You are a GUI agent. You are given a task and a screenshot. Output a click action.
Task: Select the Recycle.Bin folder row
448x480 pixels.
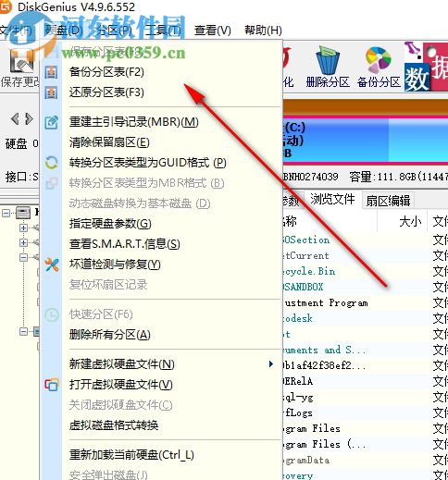tap(366, 272)
